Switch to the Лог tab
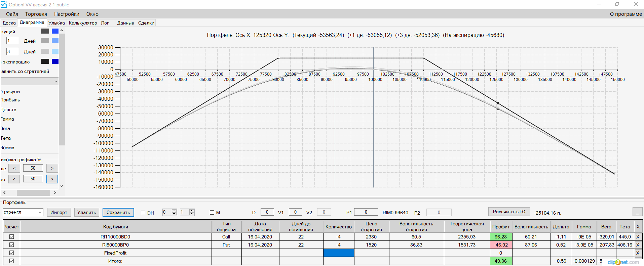 [x=105, y=23]
